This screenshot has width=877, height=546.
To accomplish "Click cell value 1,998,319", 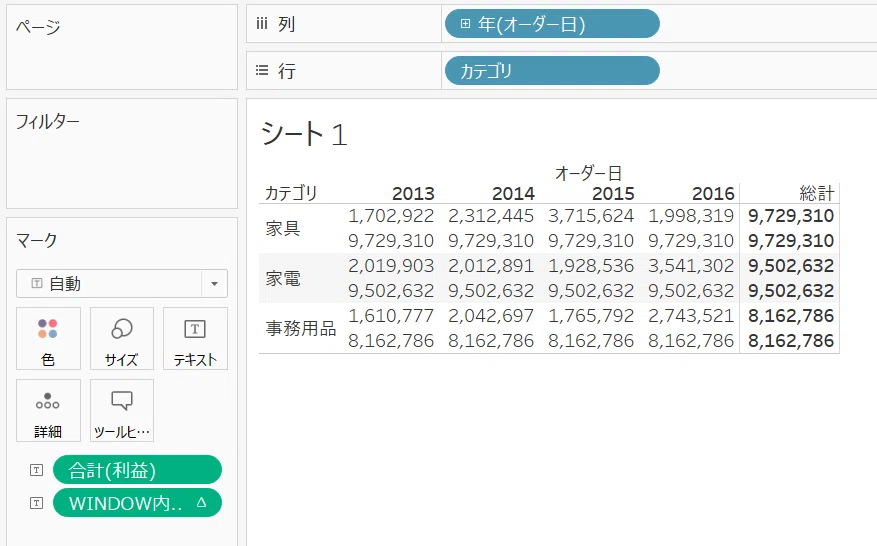I will tap(691, 216).
